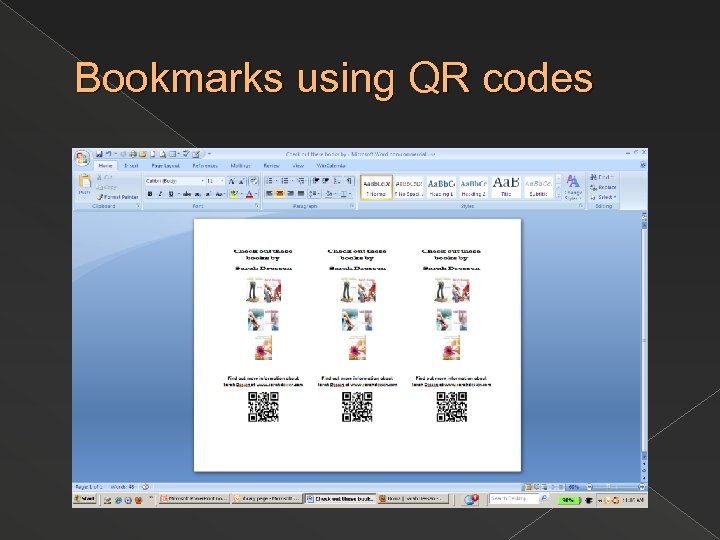This screenshot has width=720, height=540.
Task: Apply strikethrough formatting
Action: point(187,194)
